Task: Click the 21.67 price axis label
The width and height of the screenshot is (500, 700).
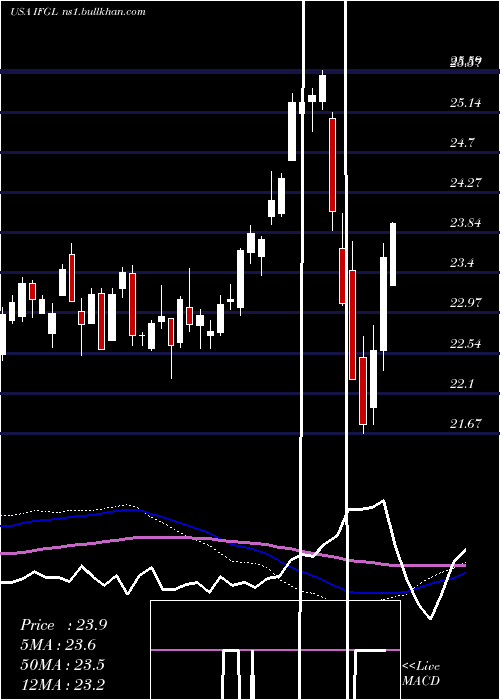Action: [x=466, y=423]
